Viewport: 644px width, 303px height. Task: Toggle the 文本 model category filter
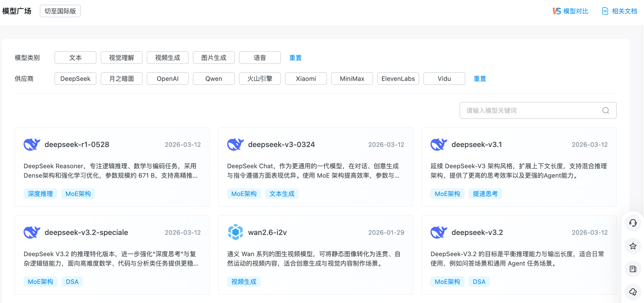75,58
